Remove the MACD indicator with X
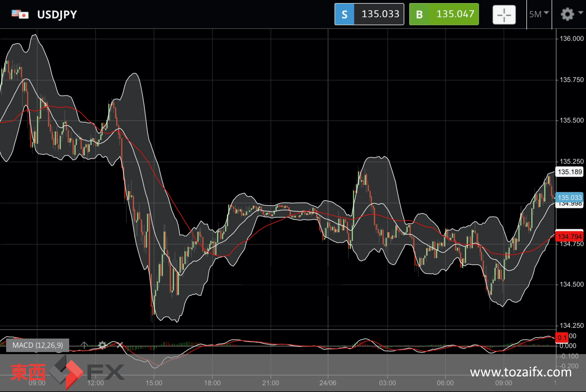Screen dimensions: 586x392 pos(120,345)
